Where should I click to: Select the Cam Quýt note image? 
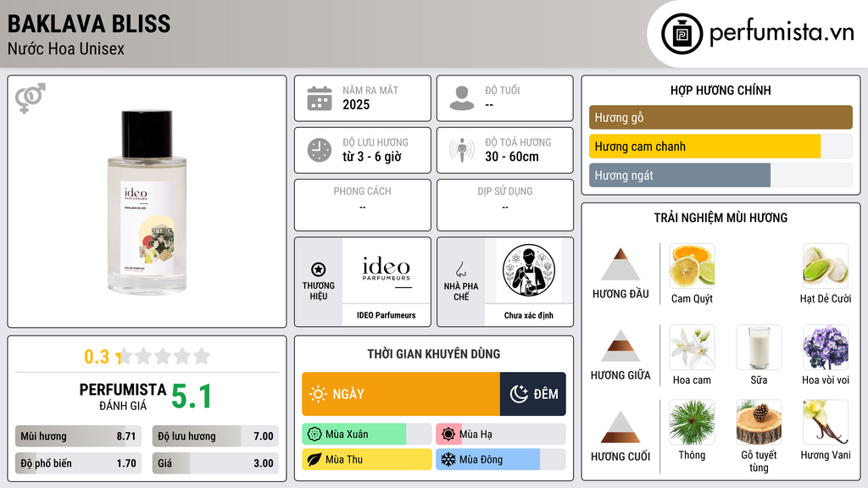pos(692,266)
